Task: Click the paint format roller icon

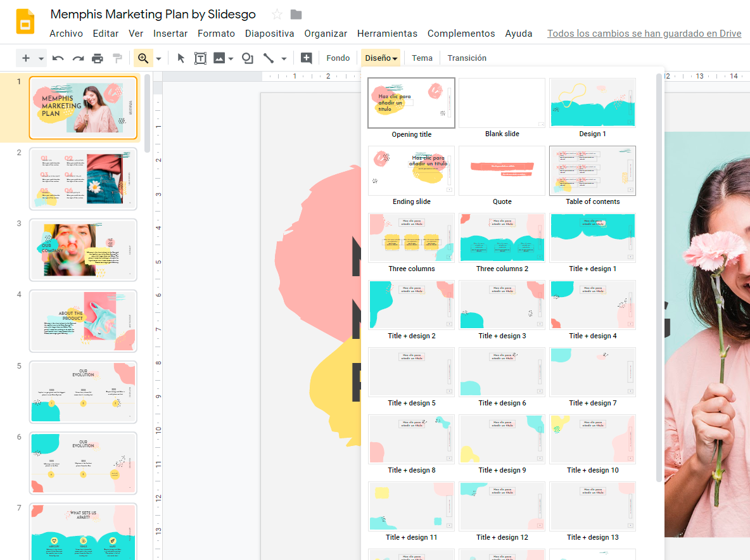Action: (117, 58)
